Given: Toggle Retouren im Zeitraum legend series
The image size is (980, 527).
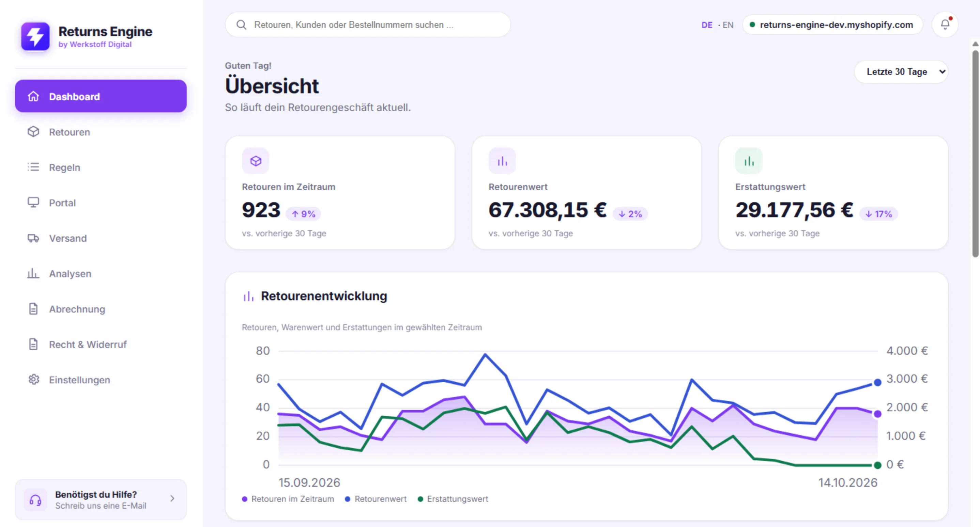Looking at the screenshot, I should coord(288,499).
